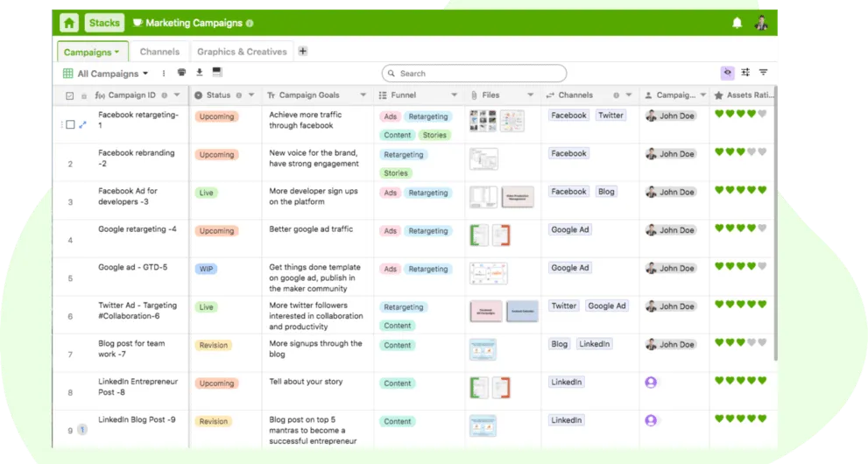
Task: Open Status column dropdown arrow
Action: pyautogui.click(x=251, y=95)
